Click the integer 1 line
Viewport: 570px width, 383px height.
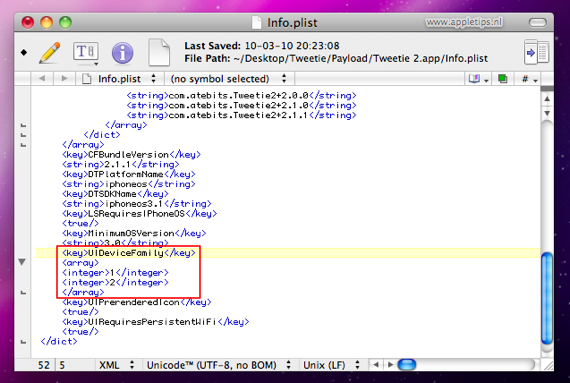tap(115, 273)
